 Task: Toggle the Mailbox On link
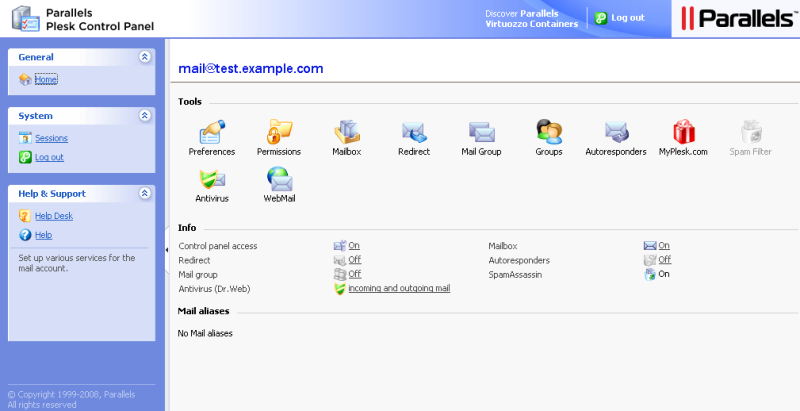[x=664, y=246]
